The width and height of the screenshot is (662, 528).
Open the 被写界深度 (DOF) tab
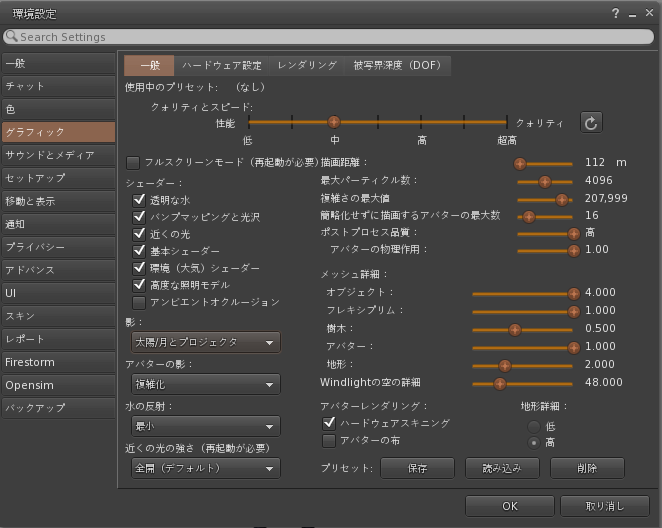pos(398,65)
